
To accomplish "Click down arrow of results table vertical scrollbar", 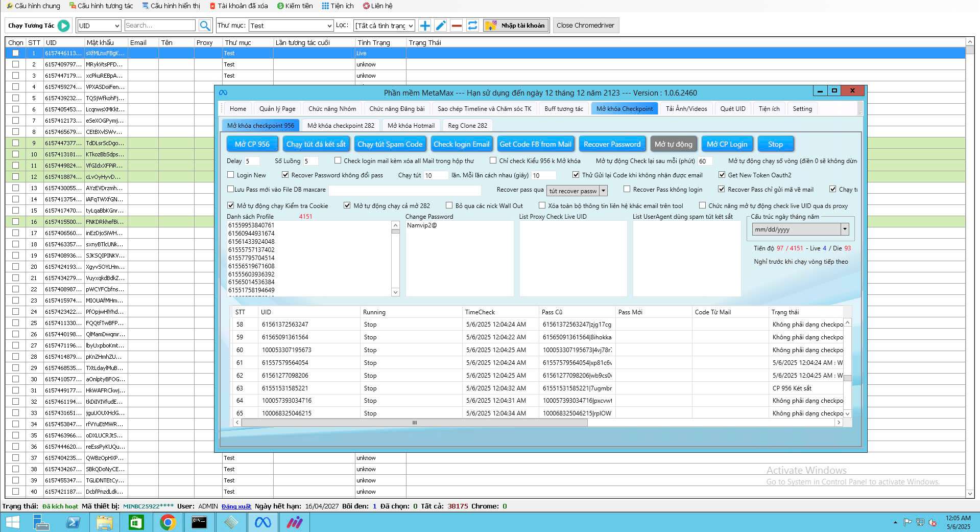I will click(x=847, y=413).
